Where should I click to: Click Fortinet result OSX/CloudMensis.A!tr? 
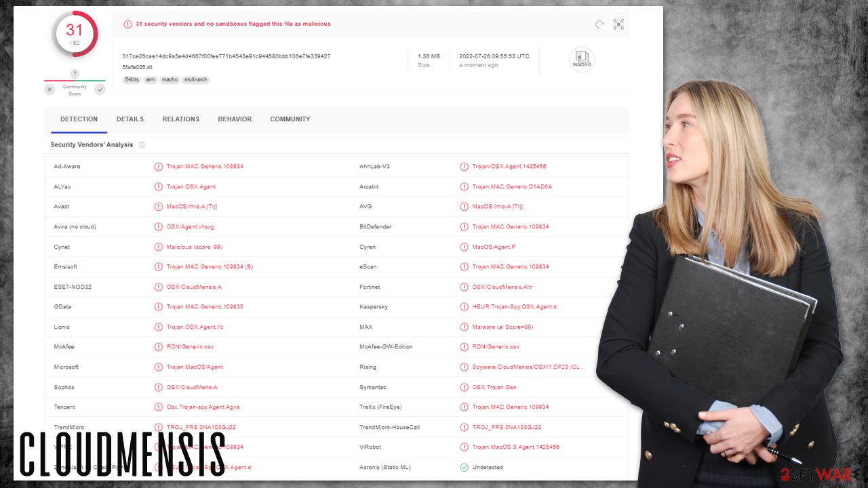(502, 287)
